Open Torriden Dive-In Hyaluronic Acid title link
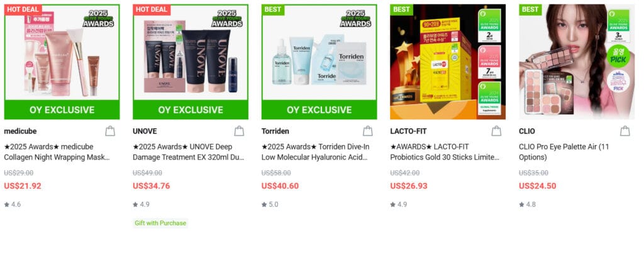 coord(316,152)
